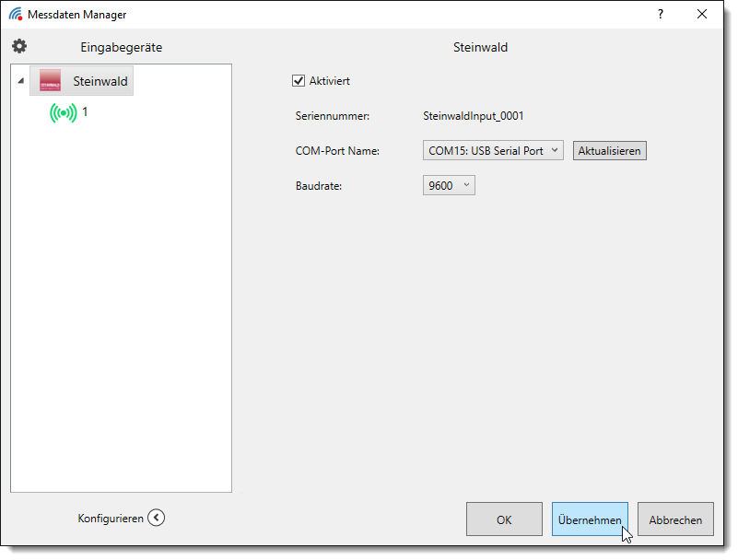Click the Steinwald red logo icon
Viewport: 738px width, 560px height.
(50, 81)
